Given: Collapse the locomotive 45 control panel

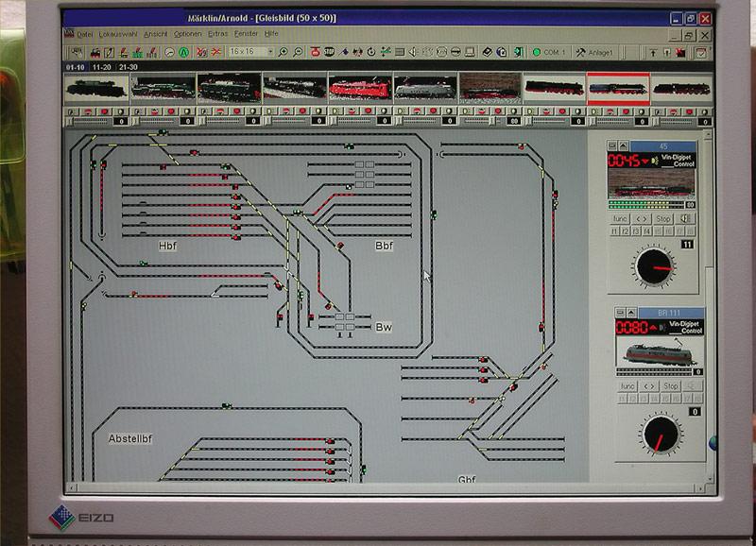Looking at the screenshot, I should click(623, 145).
